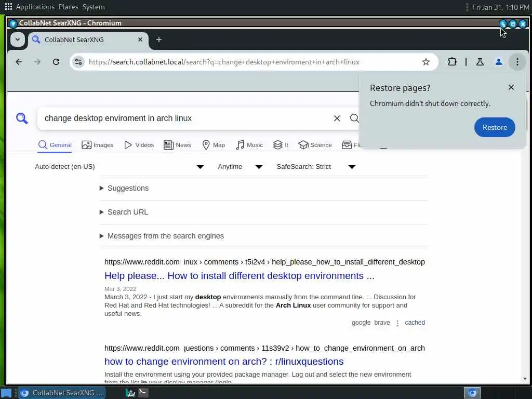Viewport: 532px width, 399px height.
Task: Switch to the Videos category
Action: click(139, 145)
